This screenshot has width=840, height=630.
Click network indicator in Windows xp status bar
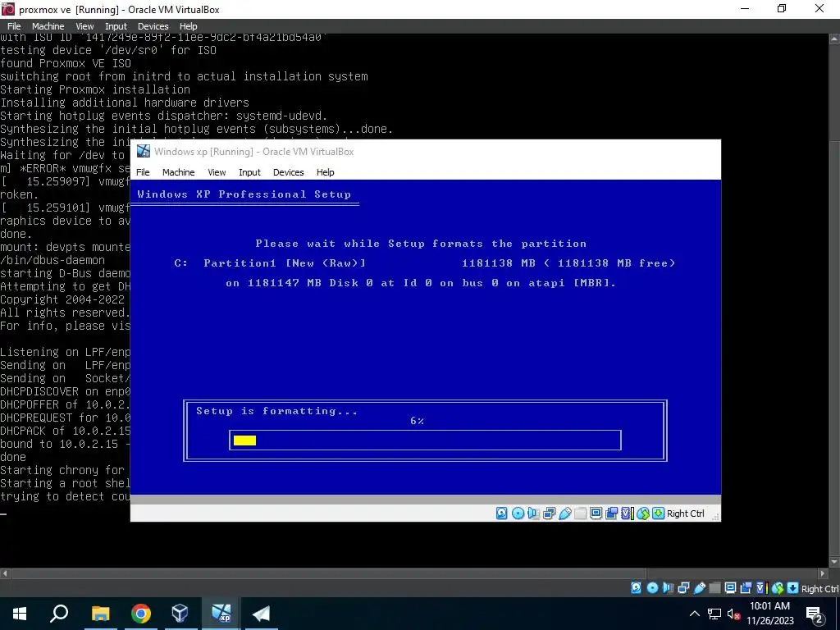point(549,514)
